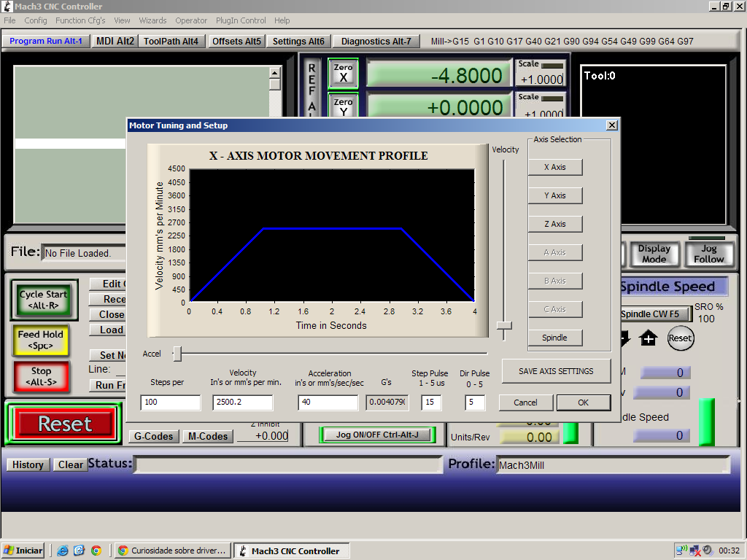Select X Axis in Axis Selection
The width and height of the screenshot is (747, 560).
coord(555,167)
